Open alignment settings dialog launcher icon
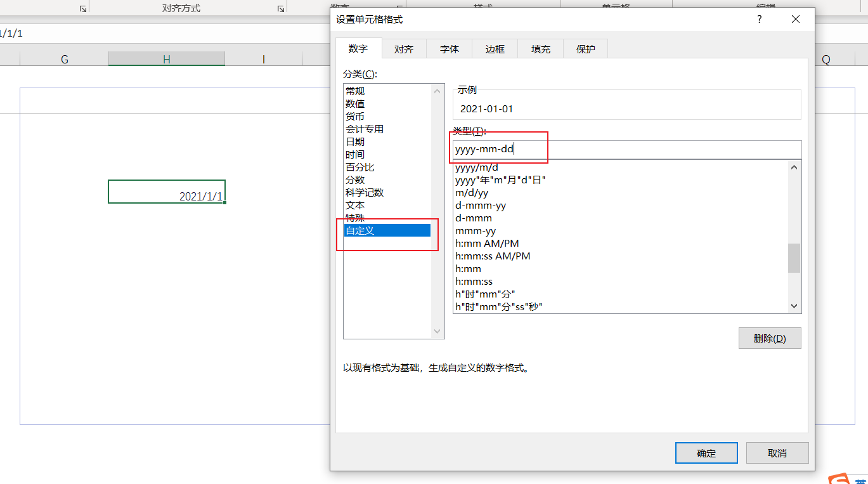This screenshot has width=868, height=484. [x=280, y=9]
